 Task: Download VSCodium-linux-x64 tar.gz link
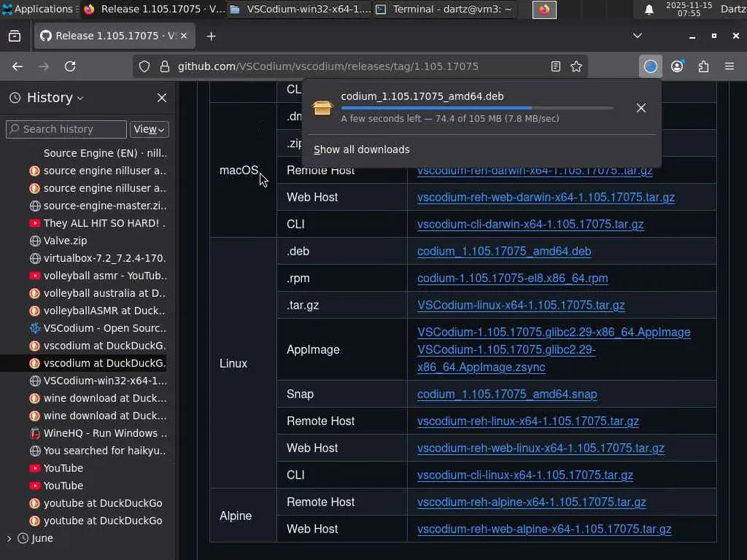coord(521,306)
